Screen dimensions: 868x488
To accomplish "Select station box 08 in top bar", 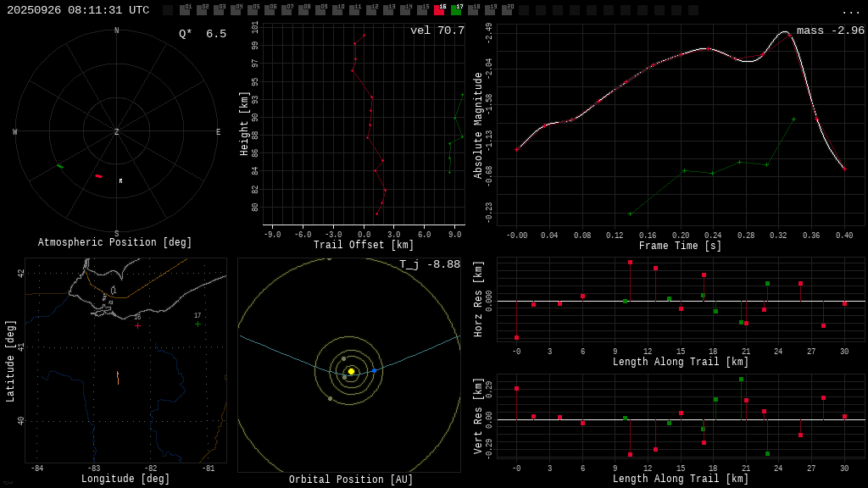I will (x=303, y=9).
